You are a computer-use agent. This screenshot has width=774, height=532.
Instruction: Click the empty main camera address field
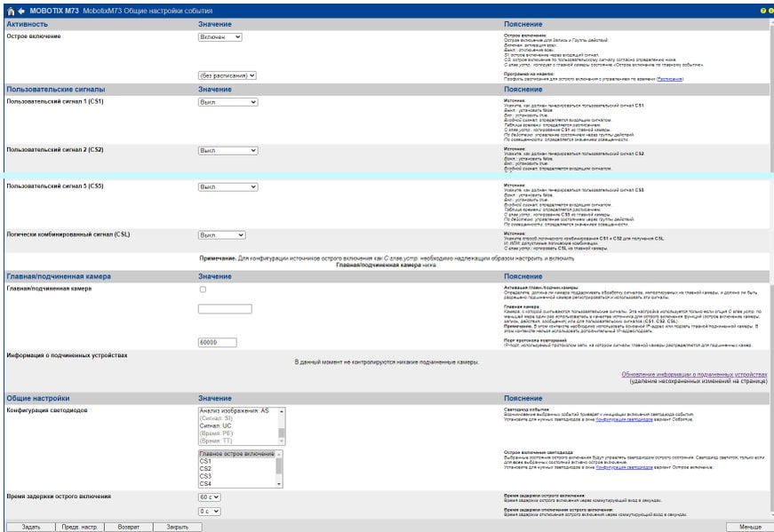(x=225, y=309)
